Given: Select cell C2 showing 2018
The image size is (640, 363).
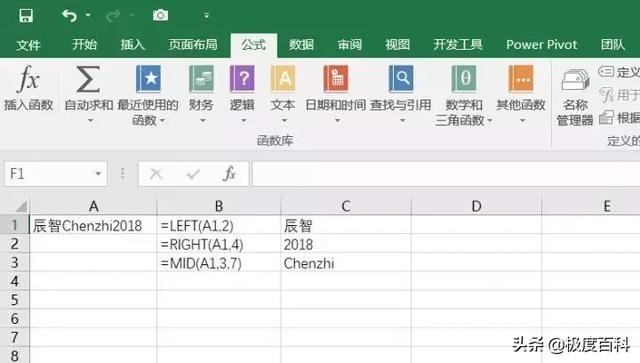Looking at the screenshot, I should tap(346, 244).
